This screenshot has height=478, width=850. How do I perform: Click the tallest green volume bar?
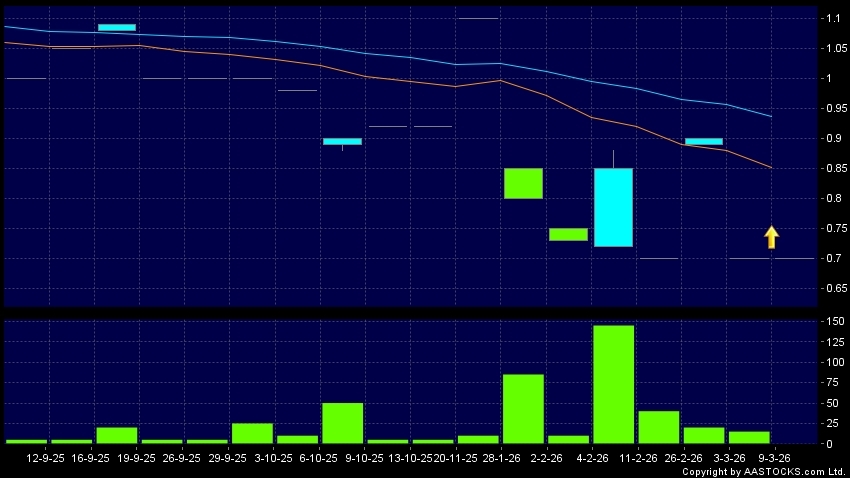[x=613, y=384]
